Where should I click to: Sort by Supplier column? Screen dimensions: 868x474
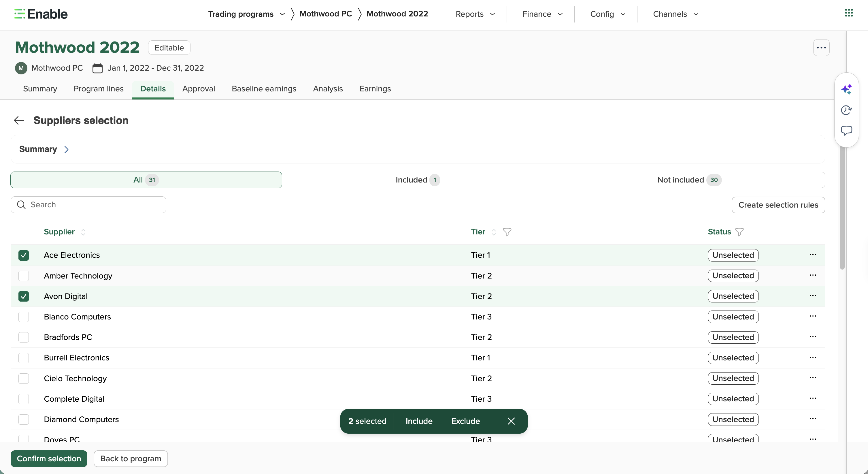coord(83,232)
